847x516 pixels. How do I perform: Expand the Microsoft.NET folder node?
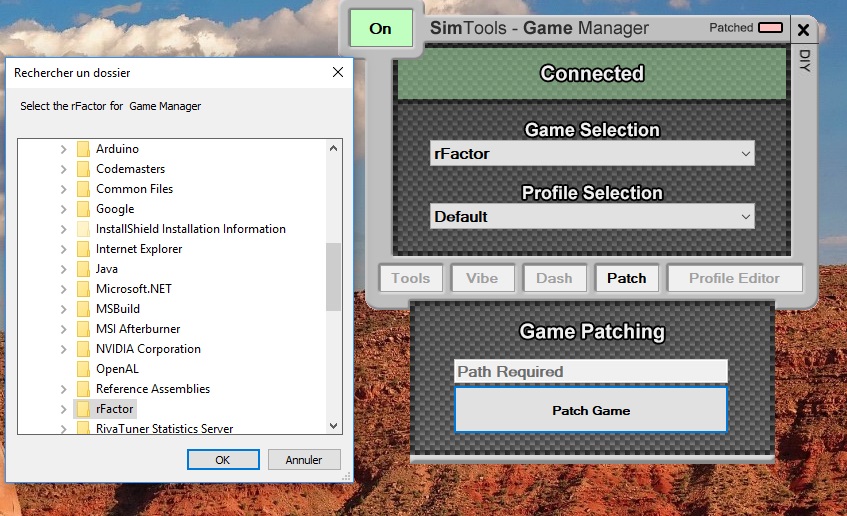64,289
